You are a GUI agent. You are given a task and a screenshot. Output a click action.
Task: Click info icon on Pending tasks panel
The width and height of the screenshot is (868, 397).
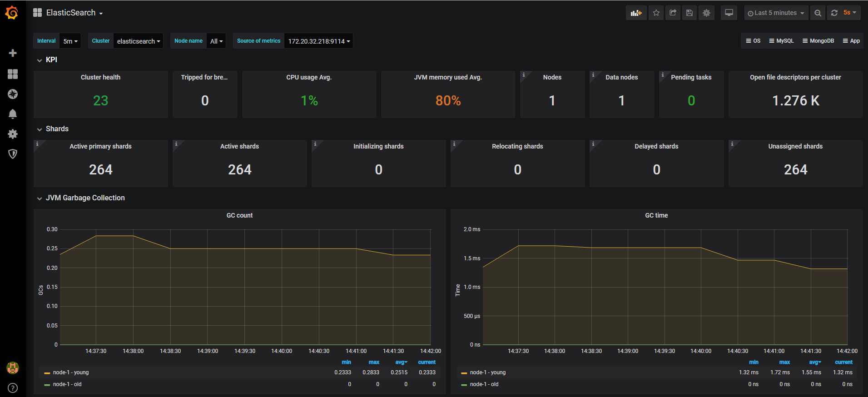point(663,74)
